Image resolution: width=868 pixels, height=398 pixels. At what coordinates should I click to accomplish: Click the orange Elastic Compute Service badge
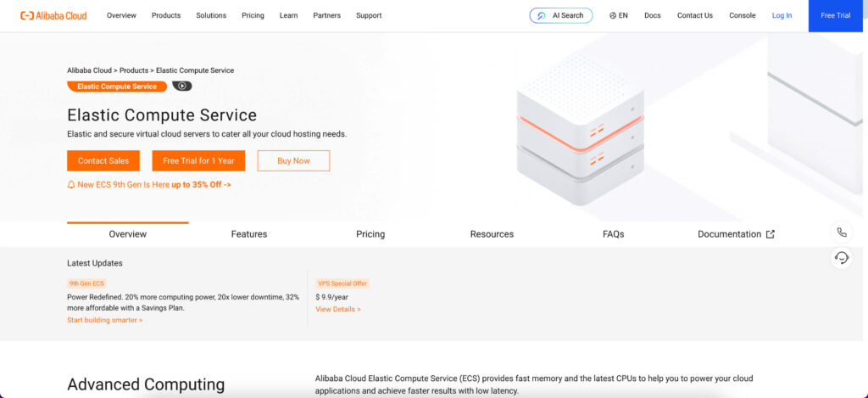coord(117,87)
